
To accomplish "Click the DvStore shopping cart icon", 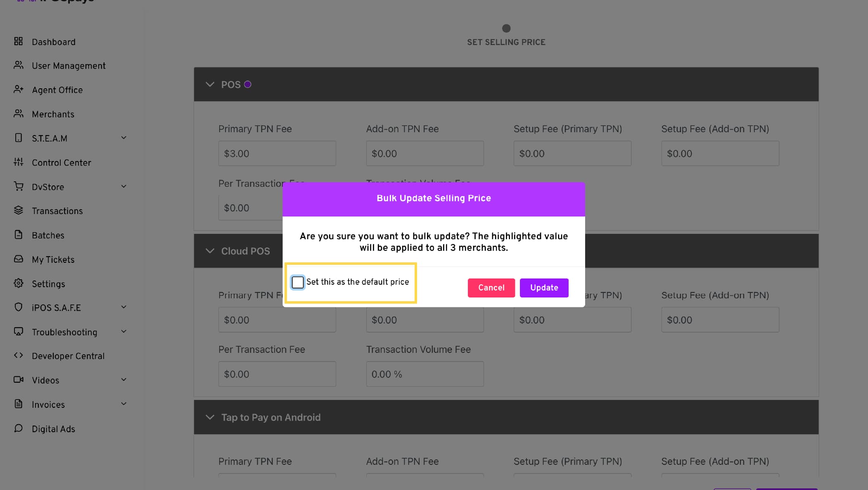I will pyautogui.click(x=18, y=186).
